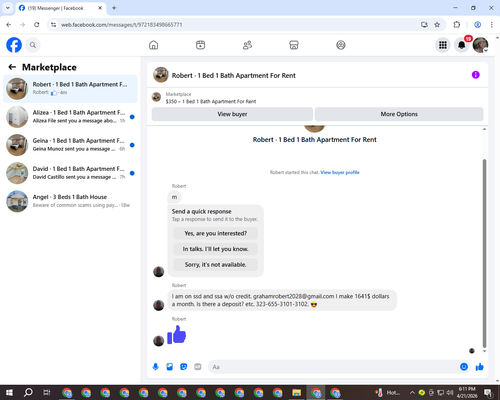
Task: Open File Explorer on taskbar
Action: [296, 393]
